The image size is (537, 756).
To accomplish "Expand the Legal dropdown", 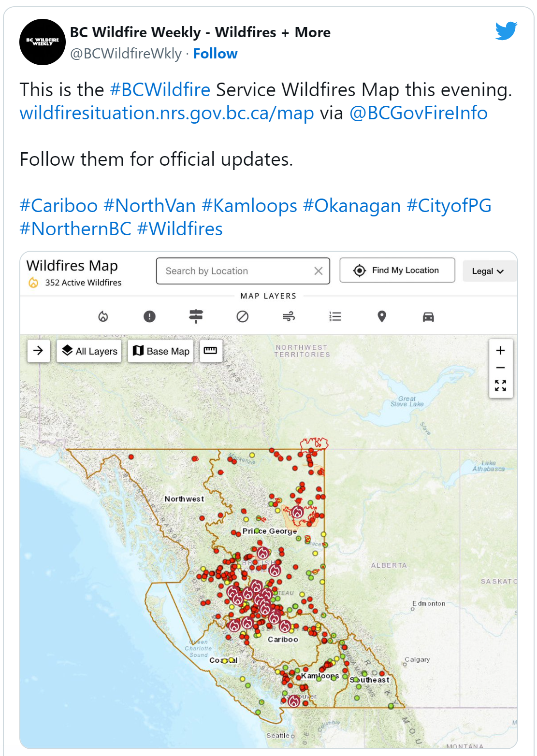I will pos(488,271).
